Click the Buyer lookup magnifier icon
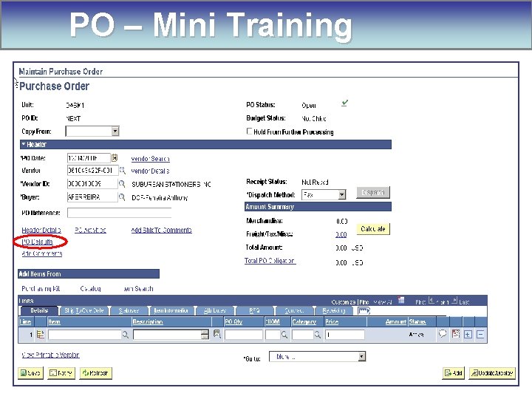Screen dimensions: 532x399 tap(122, 197)
